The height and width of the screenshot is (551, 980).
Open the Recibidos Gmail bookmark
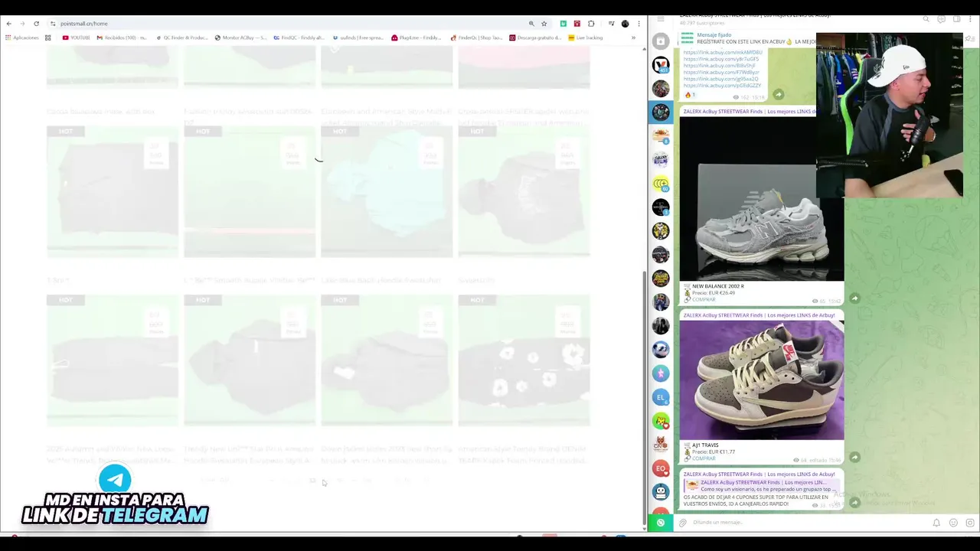coord(122,37)
